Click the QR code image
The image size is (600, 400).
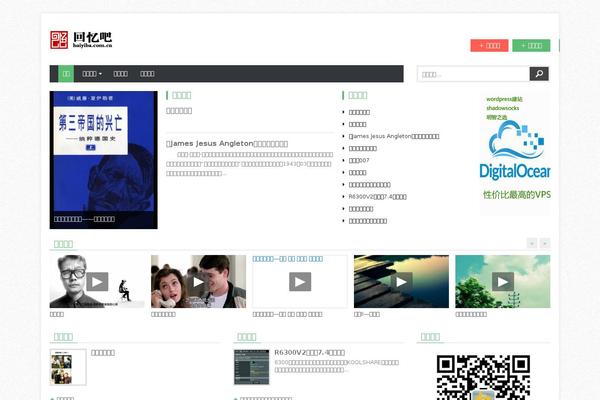click(483, 377)
